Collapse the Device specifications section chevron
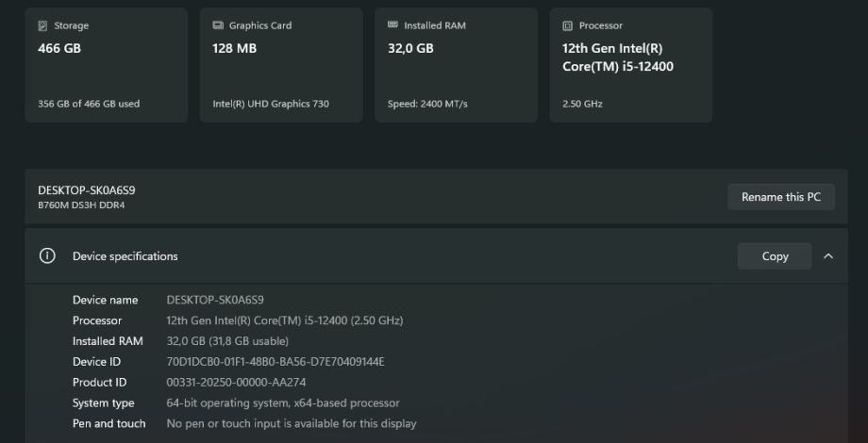This screenshot has height=443, width=868. tap(828, 256)
